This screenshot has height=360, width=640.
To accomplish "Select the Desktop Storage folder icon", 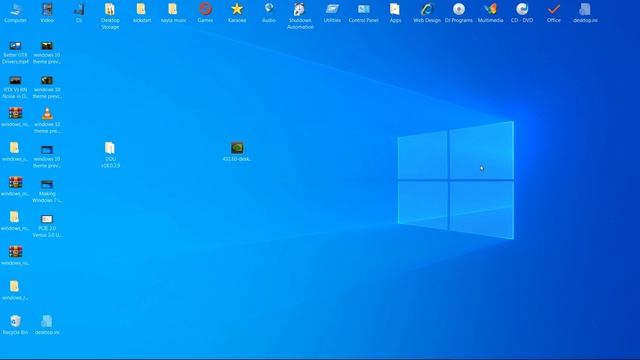I will coord(110,16).
